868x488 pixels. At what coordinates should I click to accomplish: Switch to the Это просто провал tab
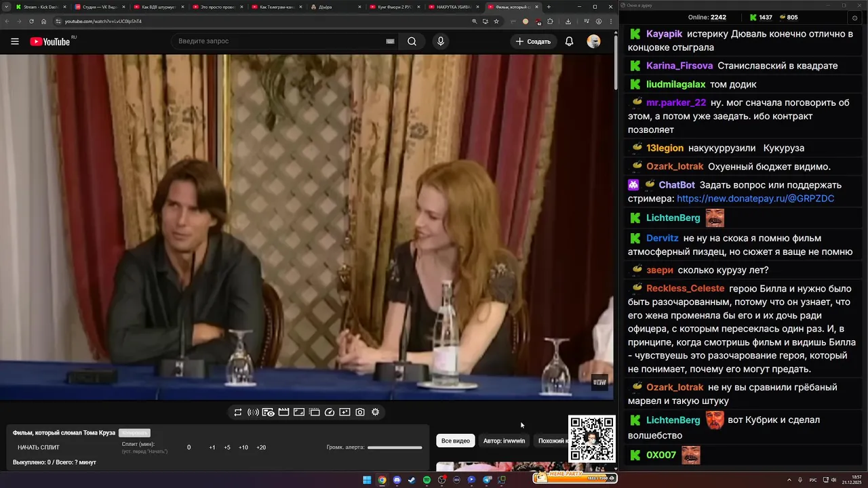216,7
